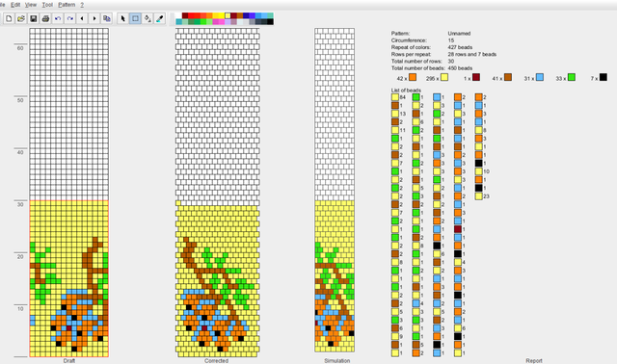
Task: Open the Pattern menu
Action: [x=67, y=5]
